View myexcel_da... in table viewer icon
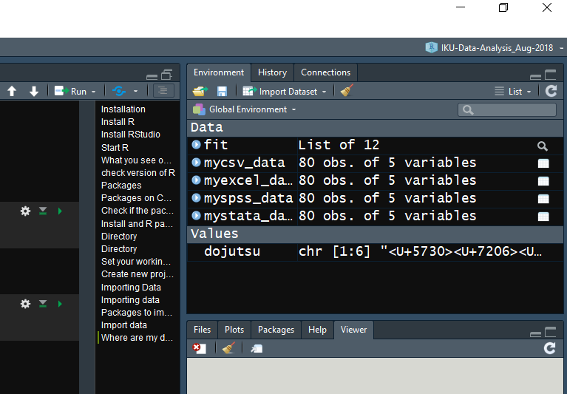The height and width of the screenshot is (394, 567). pyautogui.click(x=543, y=181)
